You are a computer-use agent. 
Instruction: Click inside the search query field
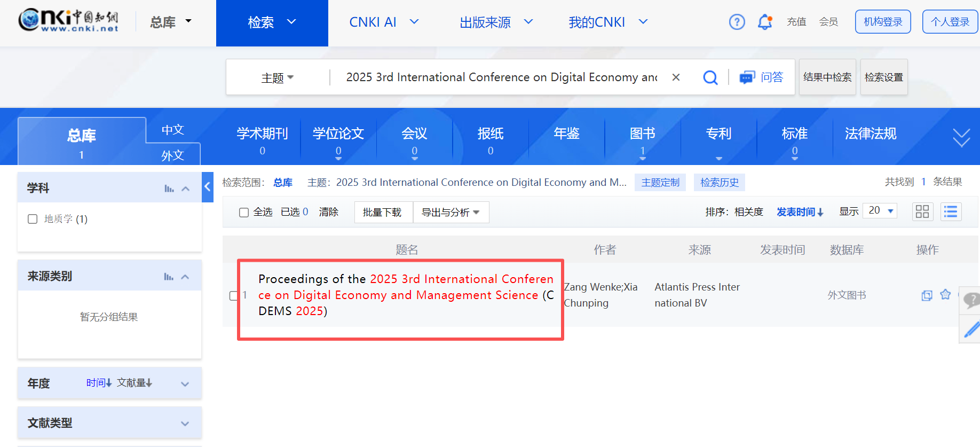coord(502,77)
